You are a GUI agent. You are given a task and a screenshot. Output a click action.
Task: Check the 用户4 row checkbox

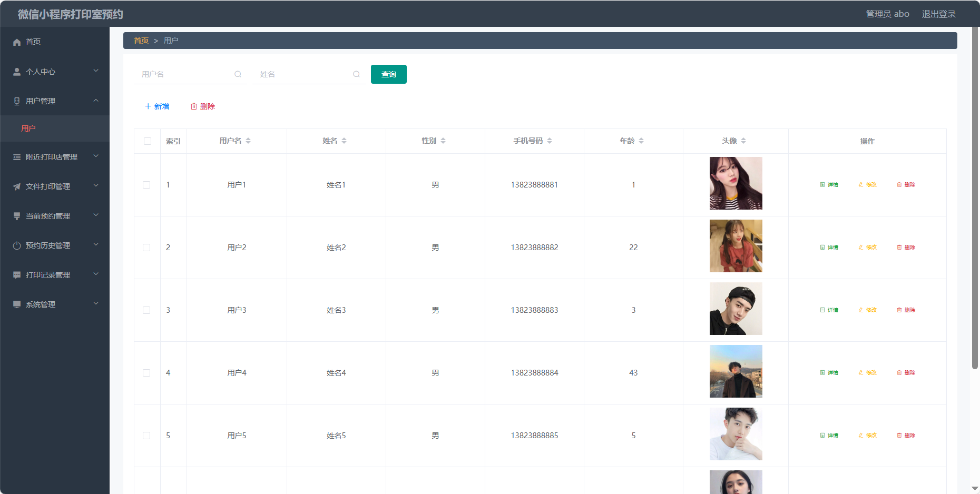(146, 373)
